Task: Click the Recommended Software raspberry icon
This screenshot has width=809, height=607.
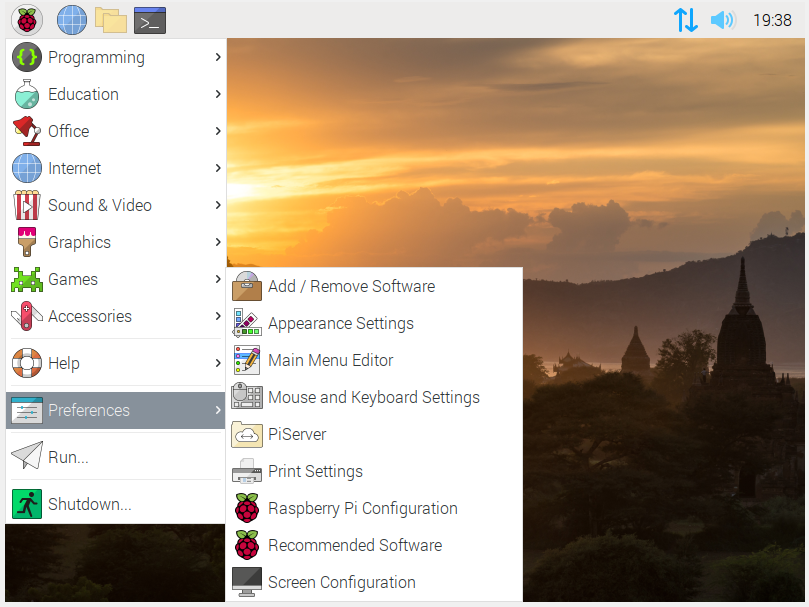Action: (x=247, y=545)
